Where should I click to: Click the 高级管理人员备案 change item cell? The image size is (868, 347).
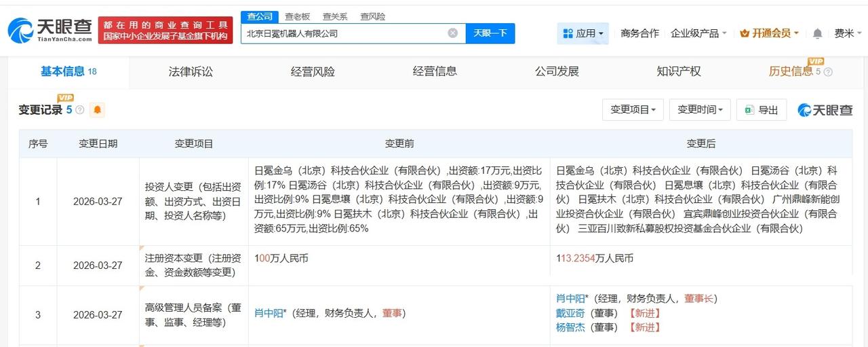(193, 315)
